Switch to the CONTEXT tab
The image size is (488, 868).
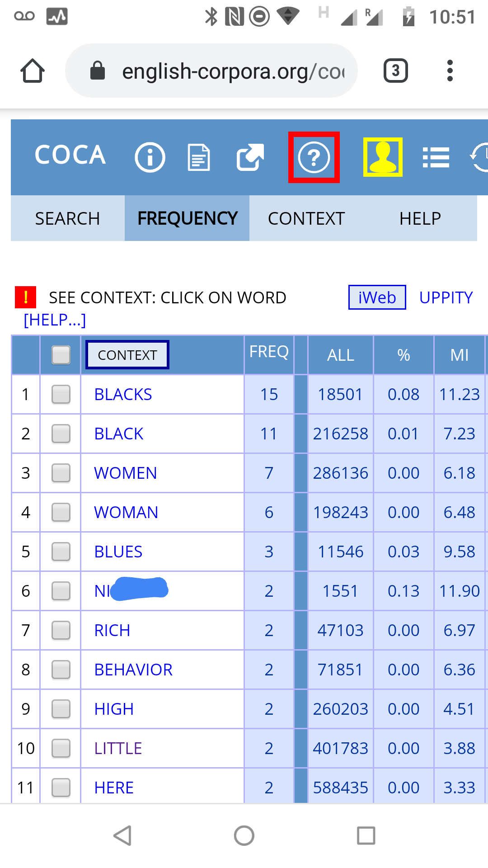[x=306, y=218]
